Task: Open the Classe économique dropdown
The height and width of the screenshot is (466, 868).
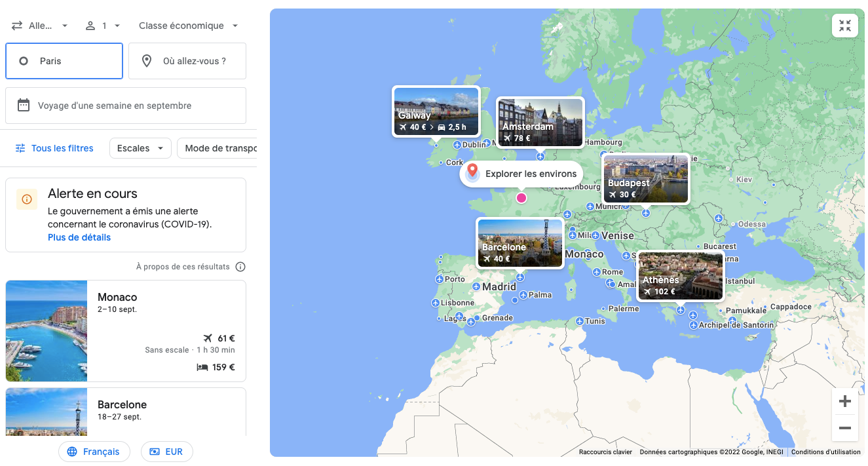Action: tap(189, 26)
